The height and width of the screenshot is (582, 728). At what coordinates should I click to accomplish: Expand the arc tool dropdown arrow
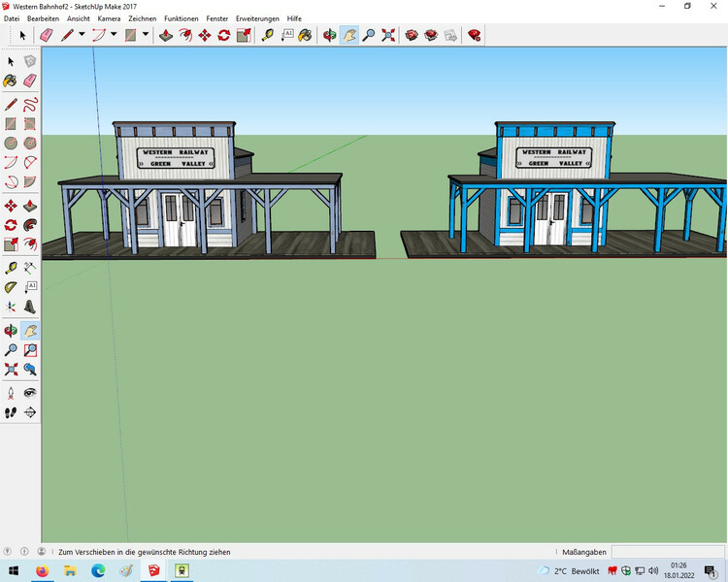click(114, 35)
